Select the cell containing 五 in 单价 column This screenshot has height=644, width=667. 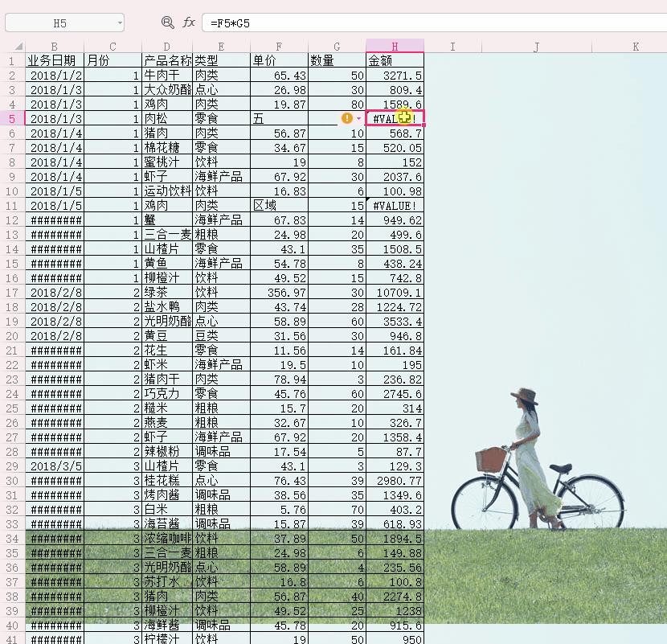tap(279, 119)
